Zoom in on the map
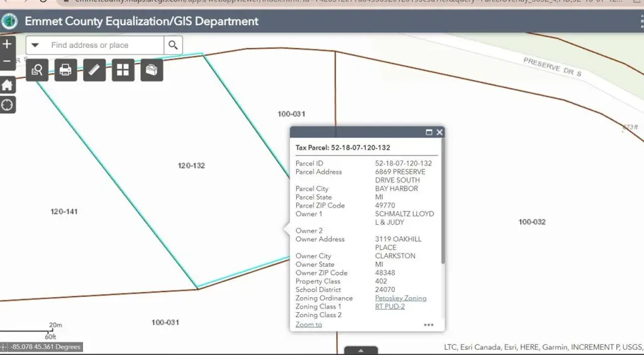 (7, 45)
